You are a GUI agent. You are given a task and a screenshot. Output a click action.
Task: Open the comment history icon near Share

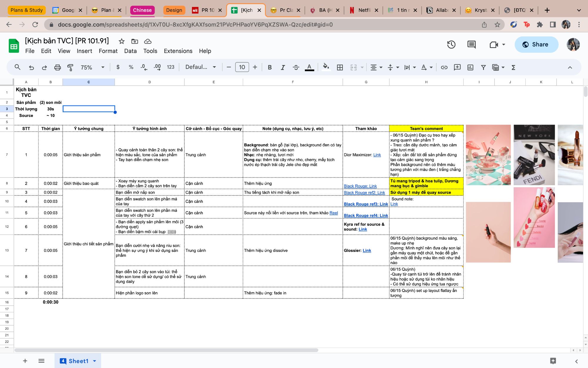(472, 44)
